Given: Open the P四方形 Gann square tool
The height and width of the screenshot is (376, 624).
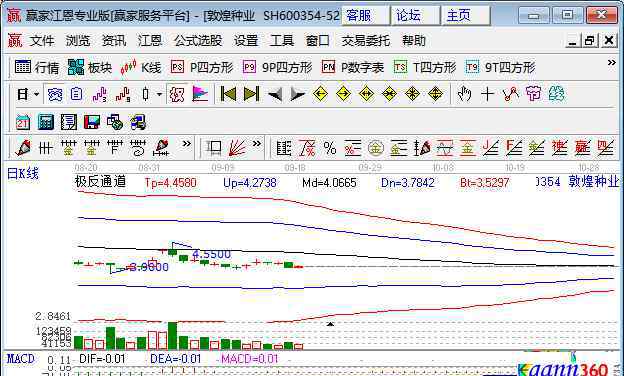Looking at the screenshot, I should (202, 67).
